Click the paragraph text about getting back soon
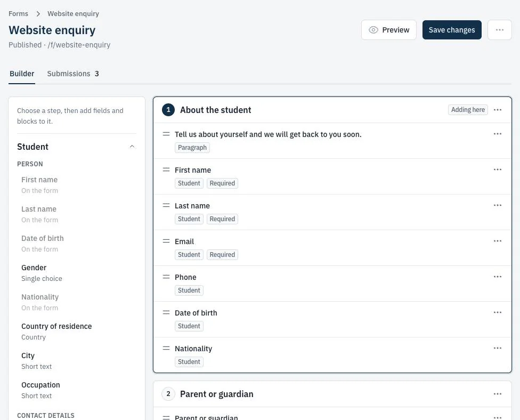Screen dimensions: 520x420 pyautogui.click(x=268, y=134)
